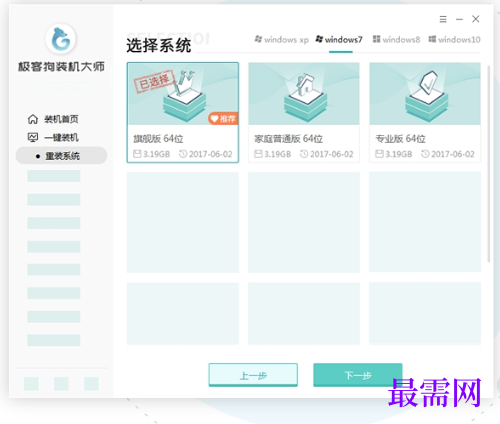Click the 专业版 64位 label

coord(401,139)
